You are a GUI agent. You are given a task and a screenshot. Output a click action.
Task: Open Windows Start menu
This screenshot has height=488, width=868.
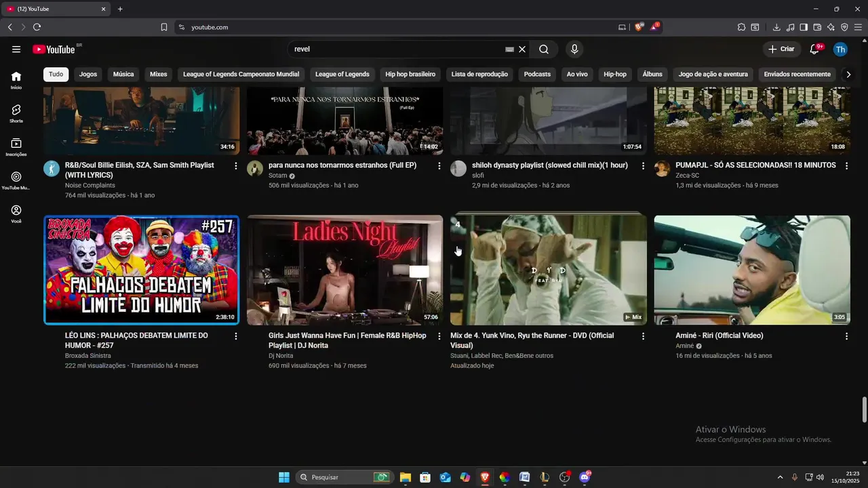pos(283,477)
